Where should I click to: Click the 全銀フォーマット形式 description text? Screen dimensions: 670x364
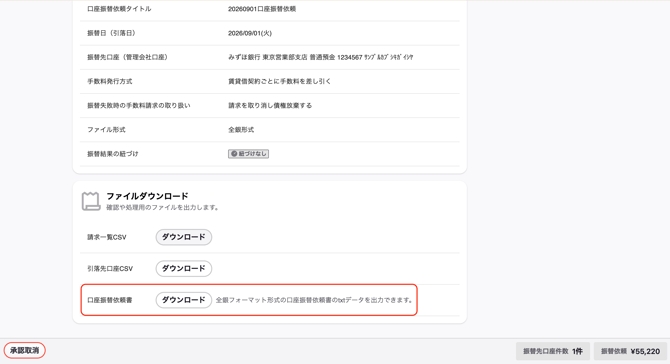(314, 300)
